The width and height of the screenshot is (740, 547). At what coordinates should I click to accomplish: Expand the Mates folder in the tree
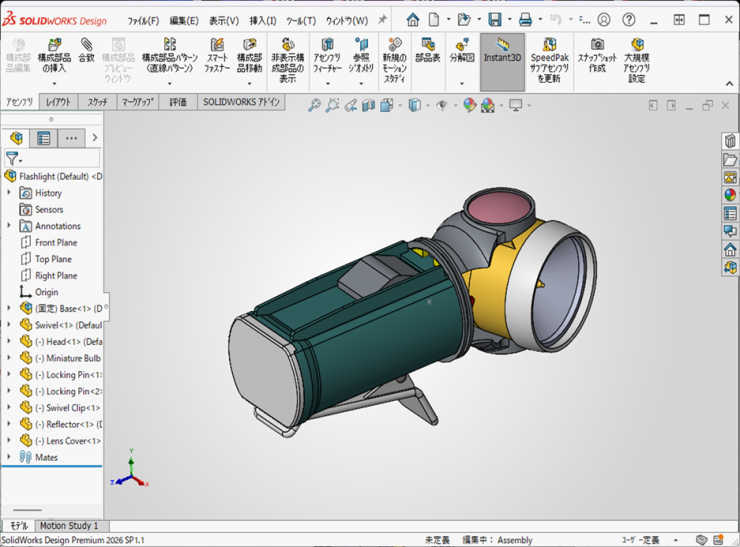pyautogui.click(x=9, y=457)
